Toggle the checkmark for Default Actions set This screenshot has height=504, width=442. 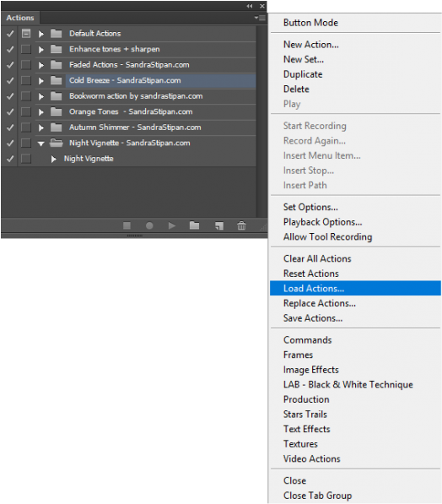pyautogui.click(x=10, y=34)
